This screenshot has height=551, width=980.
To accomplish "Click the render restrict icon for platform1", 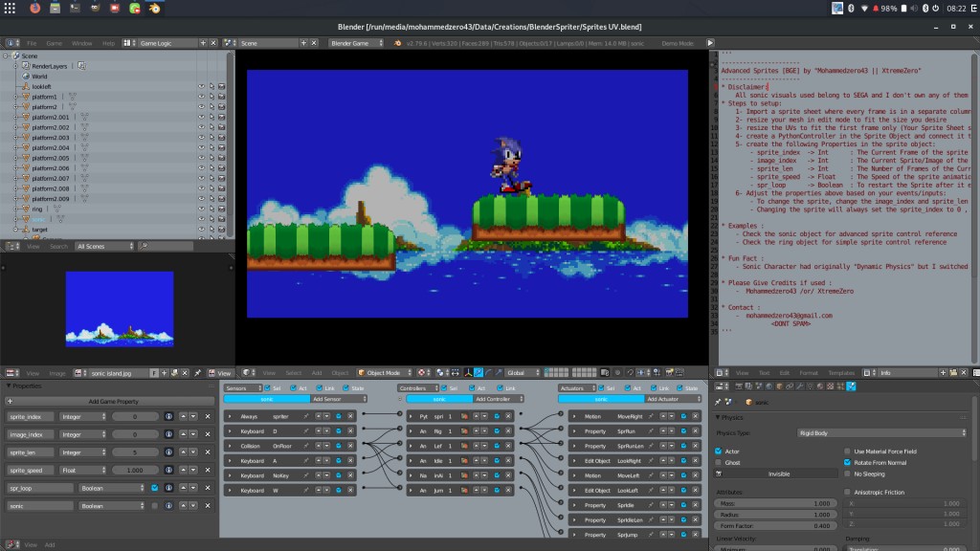I will tap(221, 97).
